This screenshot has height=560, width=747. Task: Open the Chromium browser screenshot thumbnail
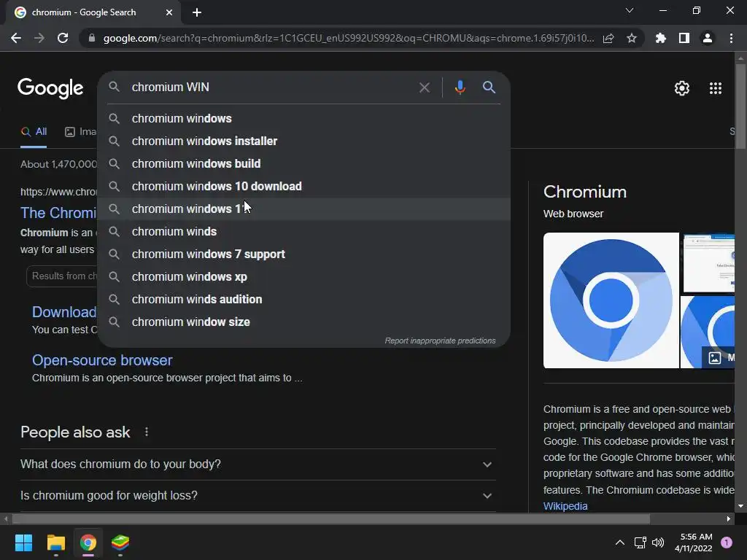pos(708,263)
